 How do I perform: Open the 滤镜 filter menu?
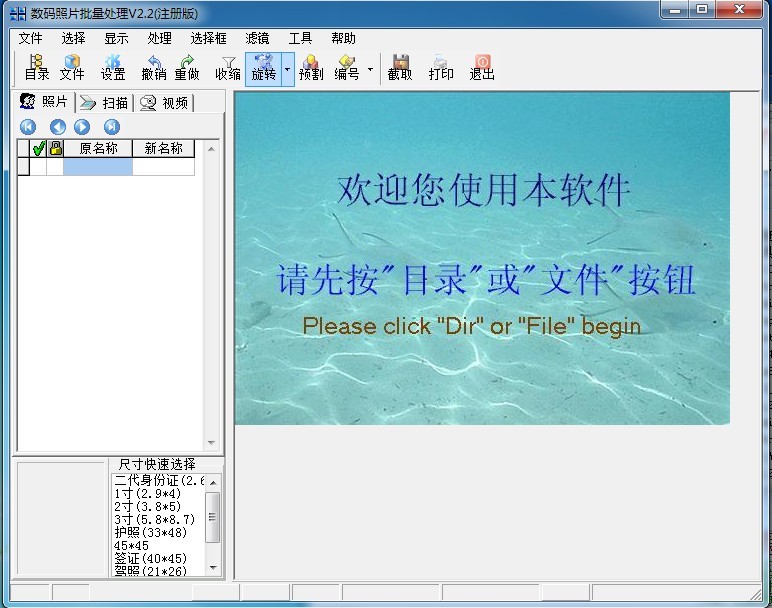[x=258, y=38]
